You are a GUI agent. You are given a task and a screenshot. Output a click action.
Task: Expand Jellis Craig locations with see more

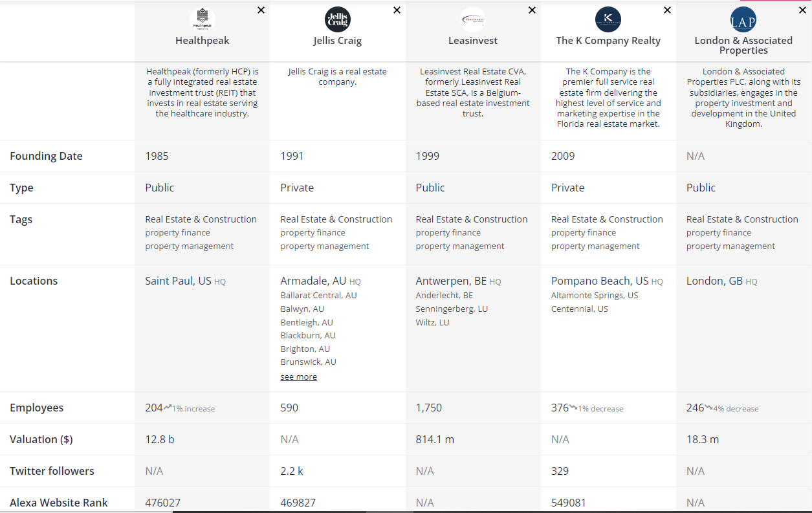[298, 377]
